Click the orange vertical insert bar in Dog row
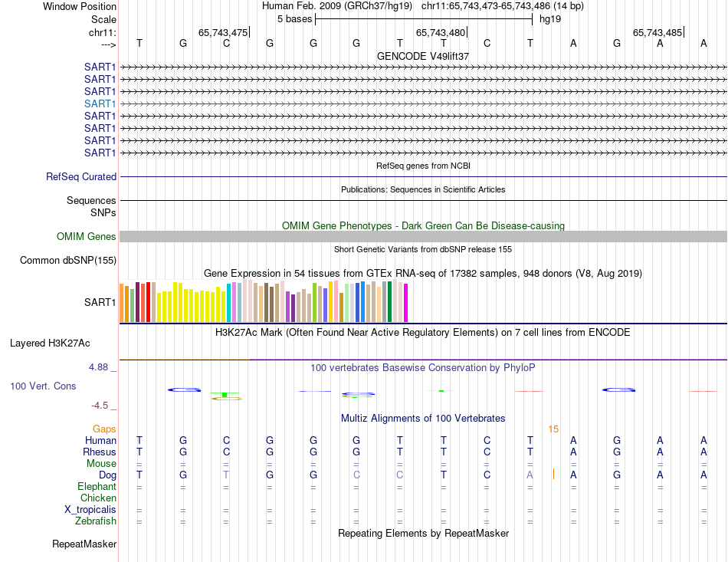This screenshot has width=728, height=562. [x=553, y=475]
